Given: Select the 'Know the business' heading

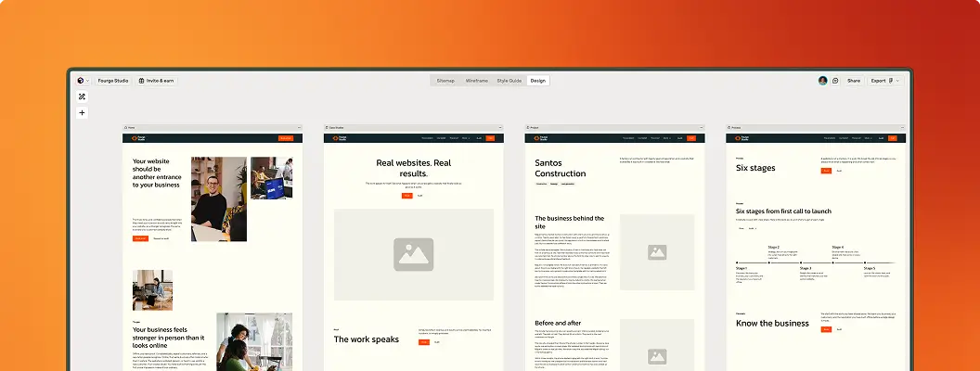Looking at the screenshot, I should (772, 323).
